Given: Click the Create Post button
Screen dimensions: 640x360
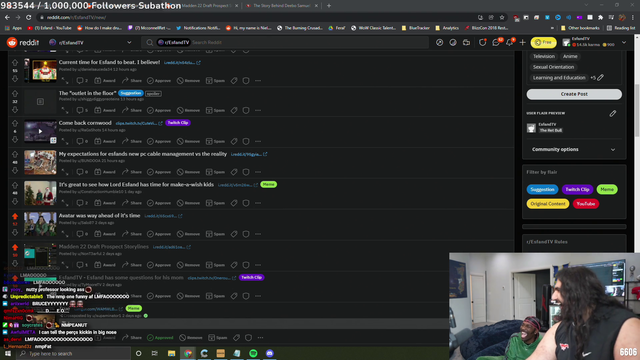Looking at the screenshot, I should 574,94.
